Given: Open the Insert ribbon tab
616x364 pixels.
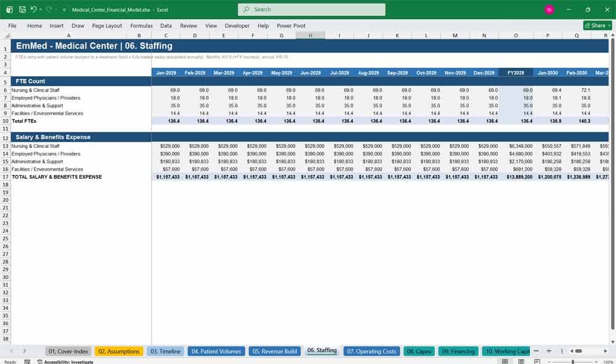Looking at the screenshot, I should [57, 25].
